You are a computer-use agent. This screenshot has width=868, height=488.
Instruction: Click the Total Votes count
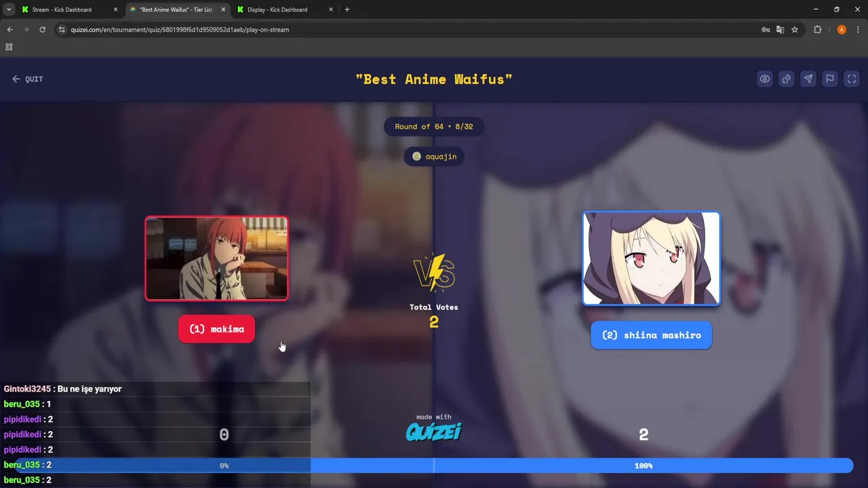point(434,323)
